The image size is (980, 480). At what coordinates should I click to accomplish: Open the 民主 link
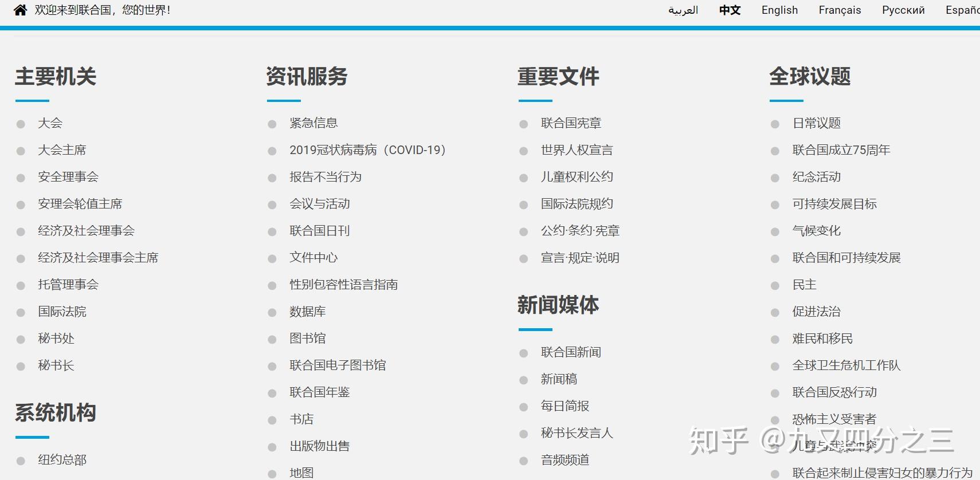pyautogui.click(x=805, y=285)
